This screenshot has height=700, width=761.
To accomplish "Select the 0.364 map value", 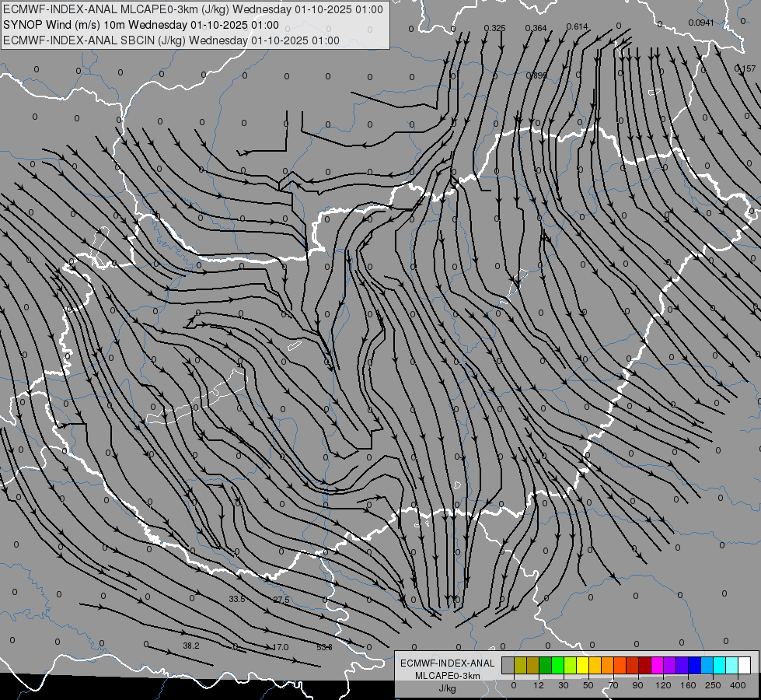I will pos(536,28).
